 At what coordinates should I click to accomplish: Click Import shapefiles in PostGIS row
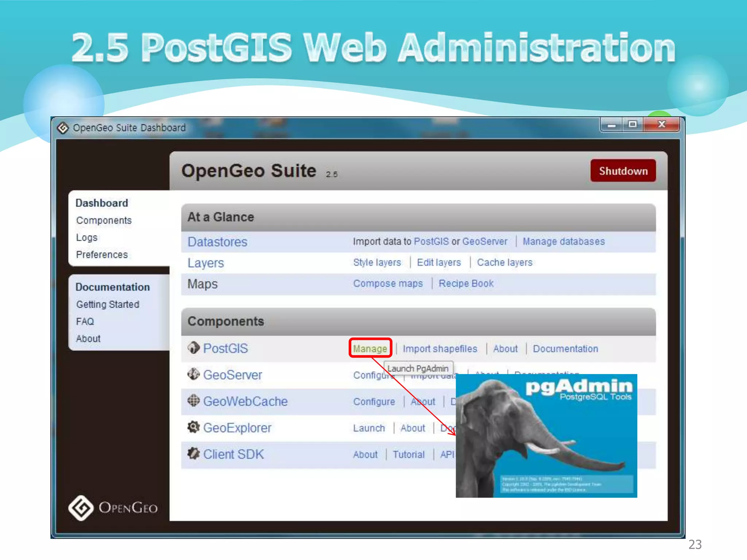(x=440, y=349)
